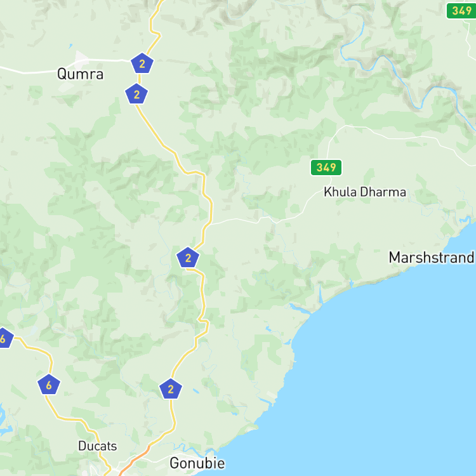
Task: Select the Ducats place label
Action: (x=98, y=446)
